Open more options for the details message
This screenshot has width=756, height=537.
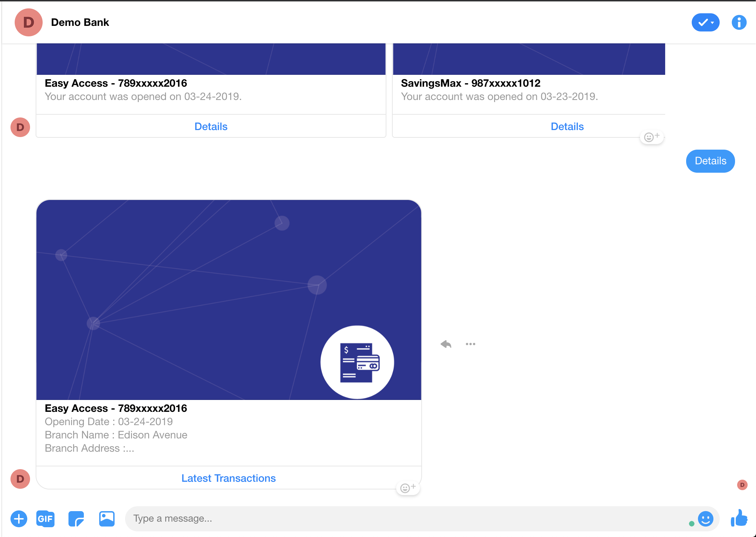(x=470, y=344)
